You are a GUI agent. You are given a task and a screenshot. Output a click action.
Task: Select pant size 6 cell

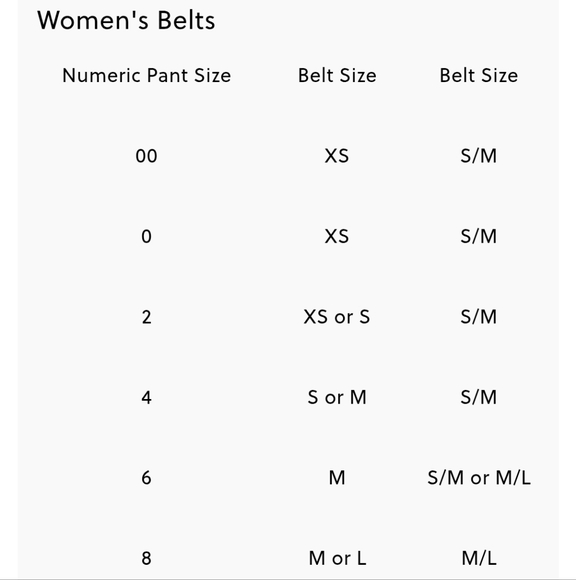pos(146,478)
